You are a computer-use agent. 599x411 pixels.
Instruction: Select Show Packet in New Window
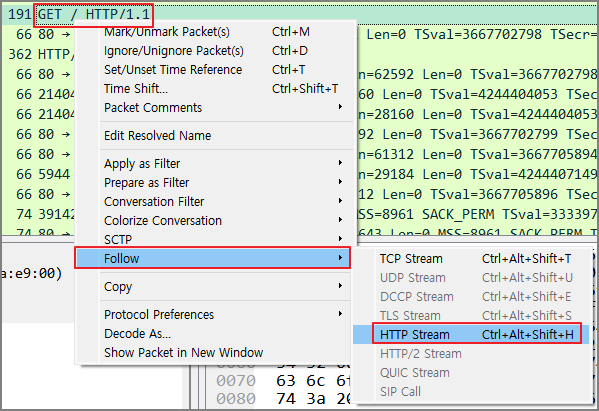coord(214,352)
